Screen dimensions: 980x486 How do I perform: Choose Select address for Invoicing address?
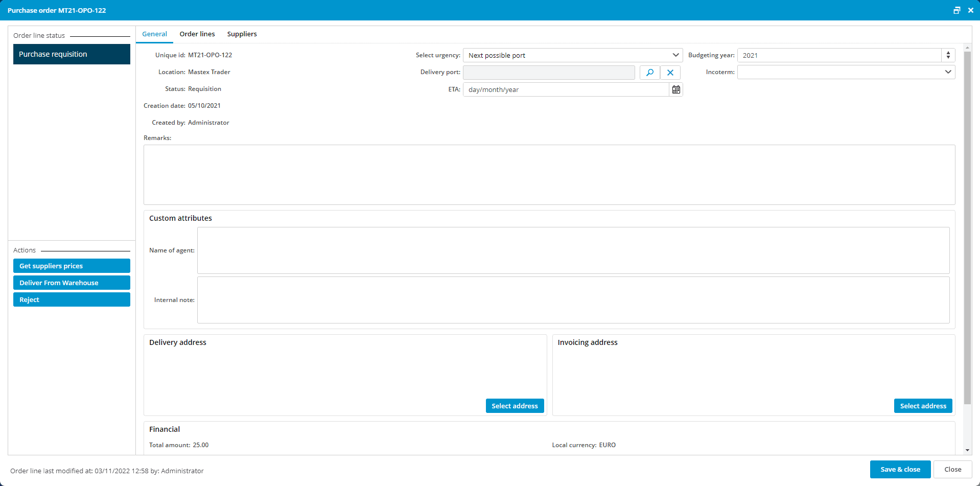click(923, 406)
